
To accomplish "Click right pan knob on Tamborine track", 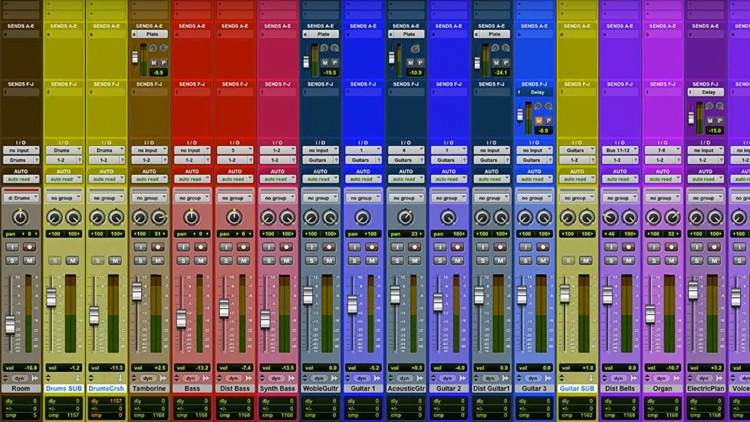I will (159, 218).
